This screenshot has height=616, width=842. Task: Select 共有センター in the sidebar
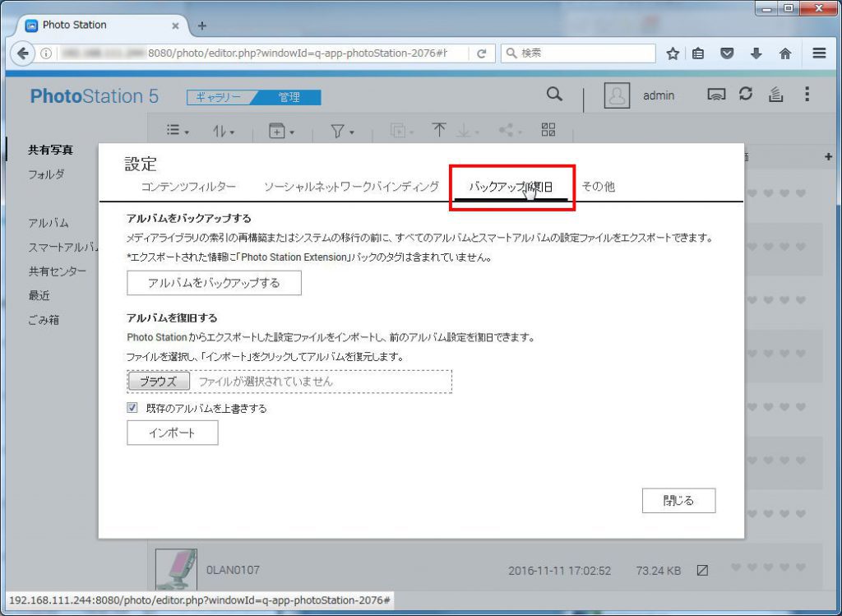point(58,271)
